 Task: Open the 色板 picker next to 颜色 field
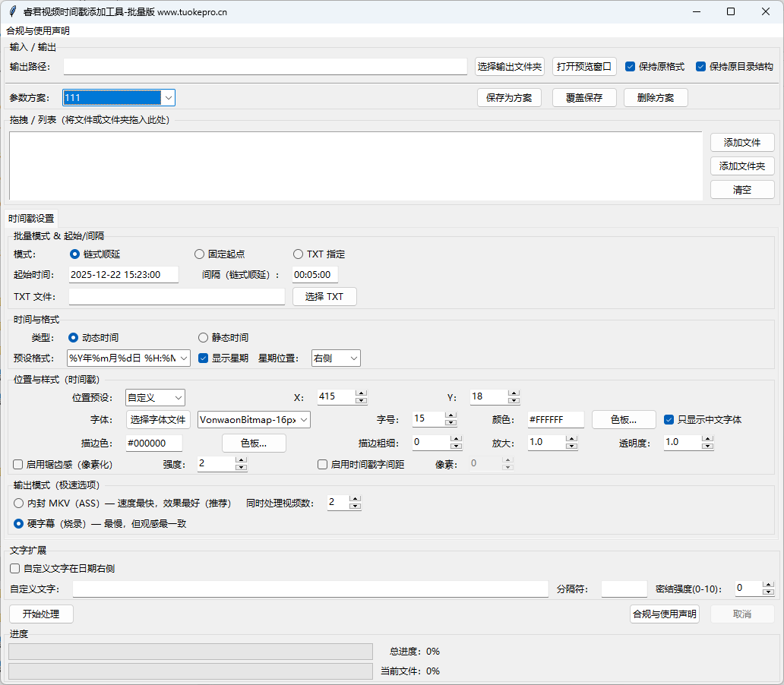(624, 419)
